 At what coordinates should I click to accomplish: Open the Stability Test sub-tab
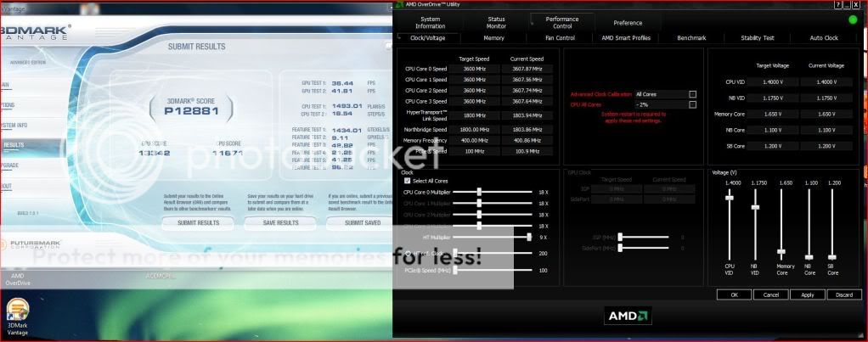click(758, 38)
